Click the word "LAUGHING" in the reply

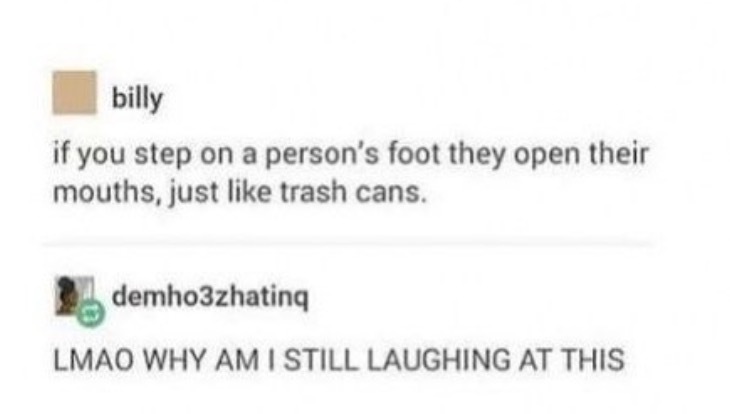tap(439, 360)
